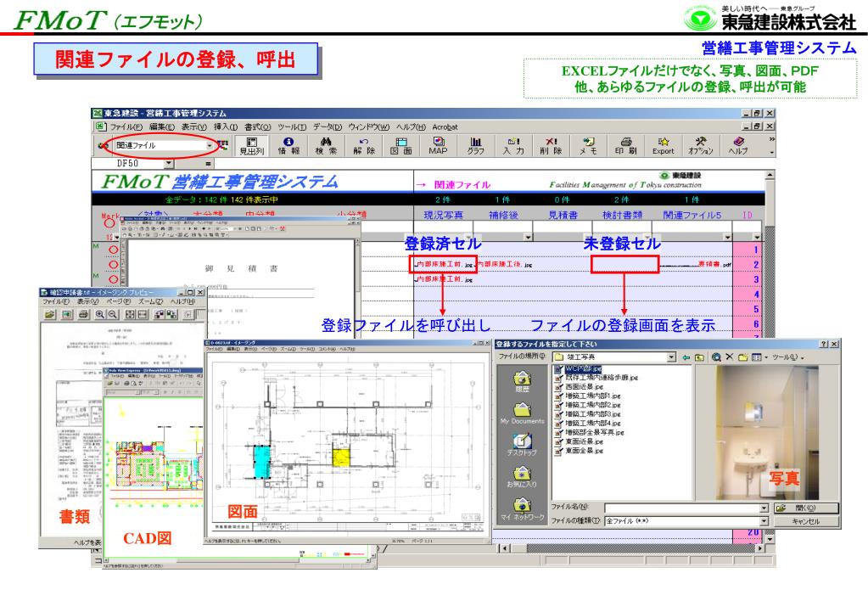Open the ヘルプ help book icon
The height and width of the screenshot is (601, 868).
738,146
